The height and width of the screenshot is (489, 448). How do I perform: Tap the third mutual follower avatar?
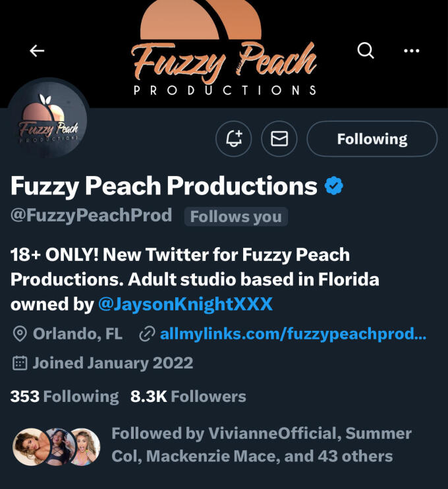84,446
